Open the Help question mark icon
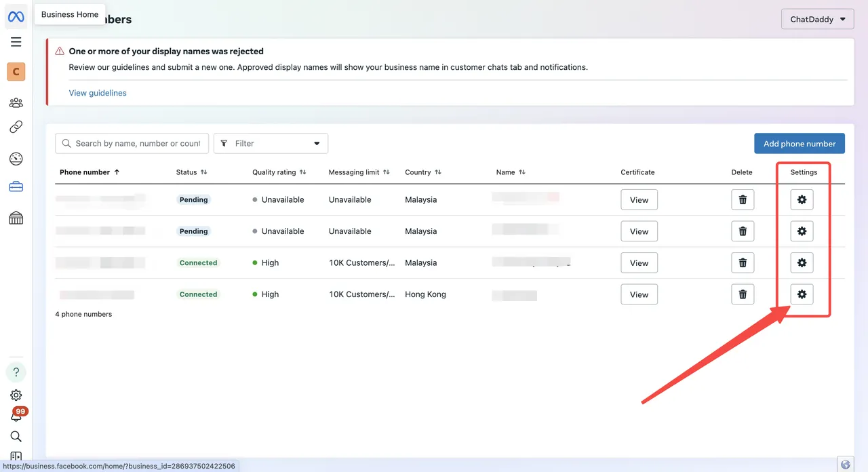The height and width of the screenshot is (472, 868). click(x=16, y=372)
